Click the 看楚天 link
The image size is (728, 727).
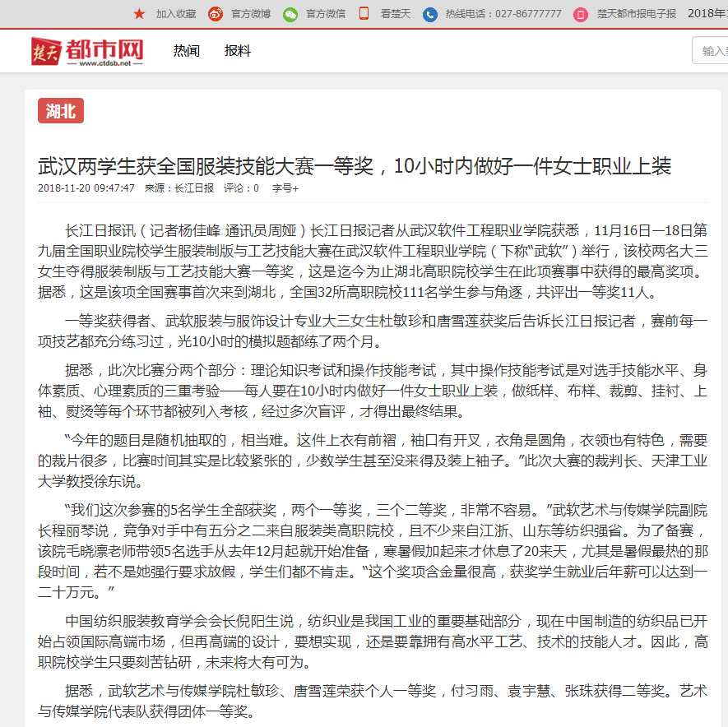point(395,14)
